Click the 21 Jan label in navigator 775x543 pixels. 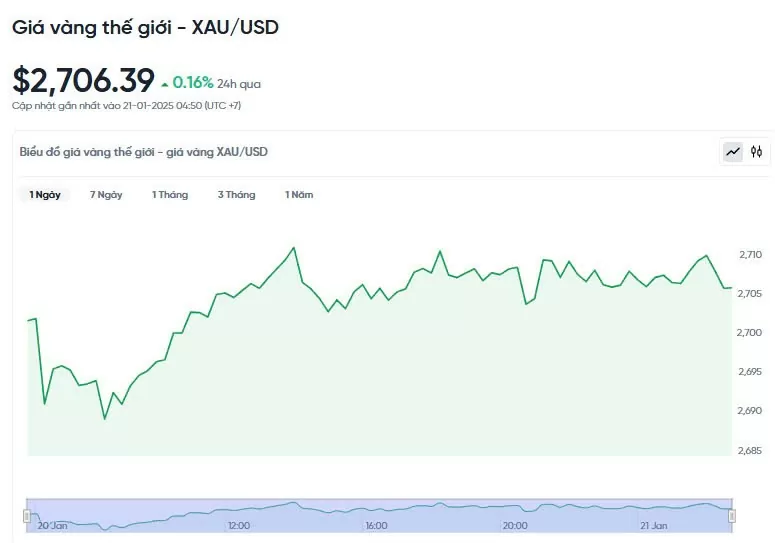tap(653, 525)
